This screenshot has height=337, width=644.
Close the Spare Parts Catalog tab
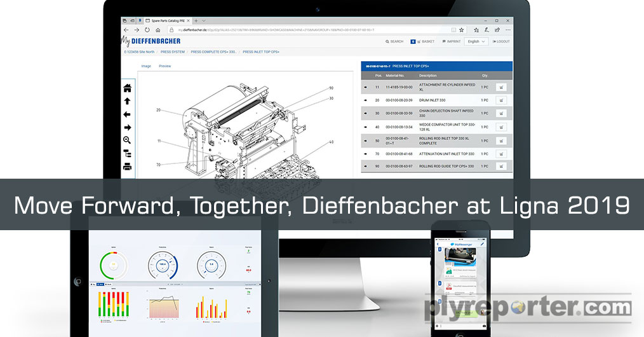(x=189, y=20)
